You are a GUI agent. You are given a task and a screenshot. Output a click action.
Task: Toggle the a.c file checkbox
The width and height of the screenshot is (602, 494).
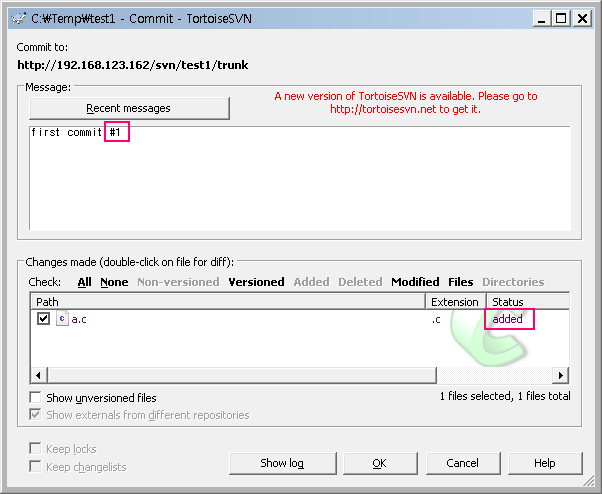43,319
